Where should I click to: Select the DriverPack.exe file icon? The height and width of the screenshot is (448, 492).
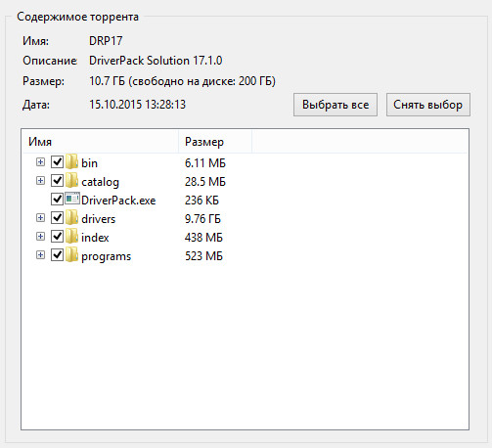pos(72,199)
